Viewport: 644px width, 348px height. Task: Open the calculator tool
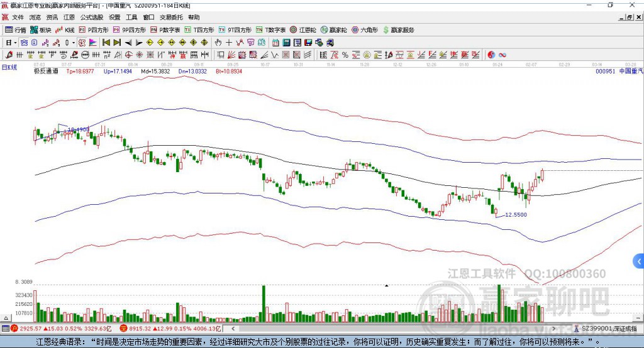pos(286,42)
